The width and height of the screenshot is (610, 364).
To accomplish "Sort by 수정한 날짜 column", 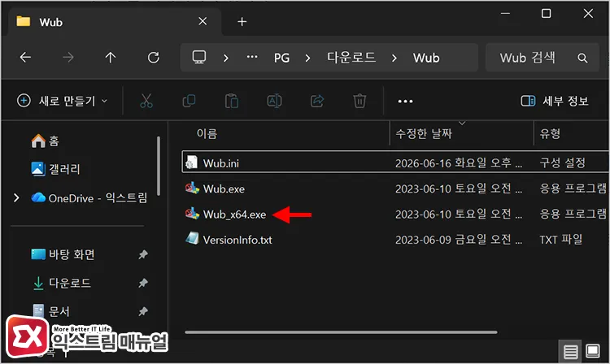I will tap(424, 133).
